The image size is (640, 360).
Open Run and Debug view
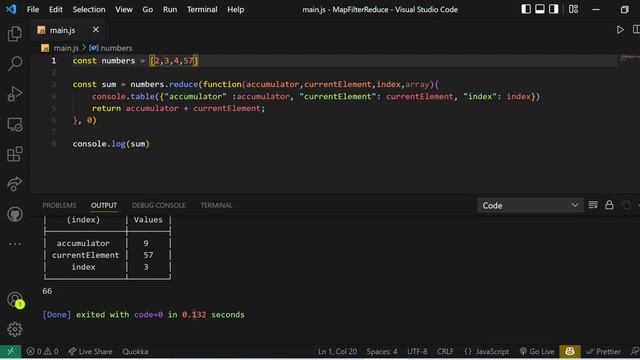coord(15,93)
